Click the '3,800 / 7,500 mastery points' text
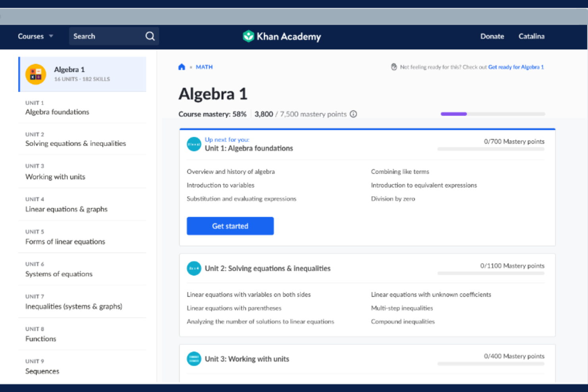588x392 pixels. click(x=300, y=114)
